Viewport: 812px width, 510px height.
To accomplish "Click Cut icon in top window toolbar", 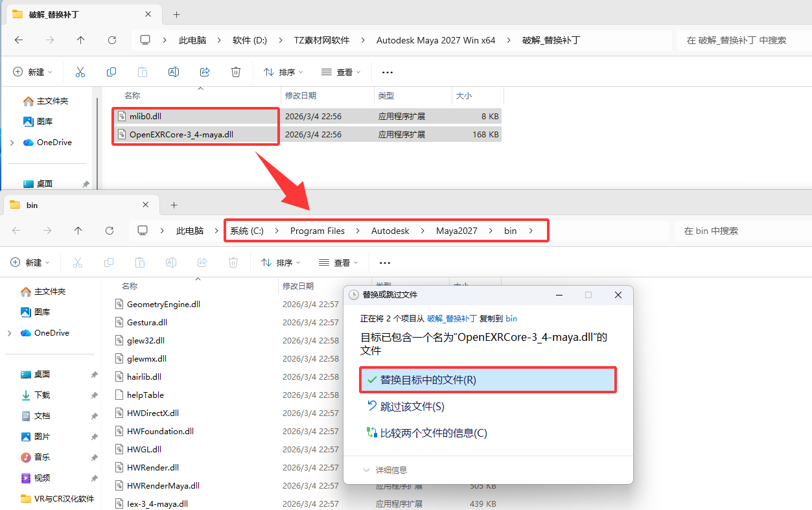I will tap(80, 72).
